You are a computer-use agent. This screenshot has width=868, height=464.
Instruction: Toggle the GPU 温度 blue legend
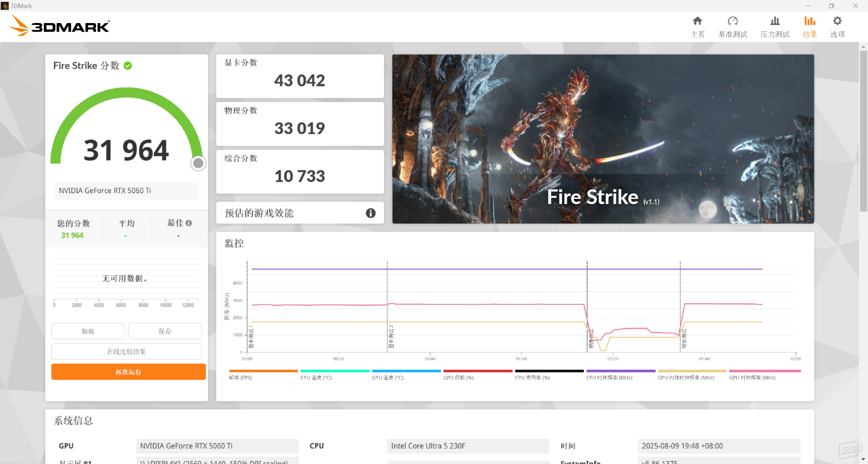[x=406, y=374]
